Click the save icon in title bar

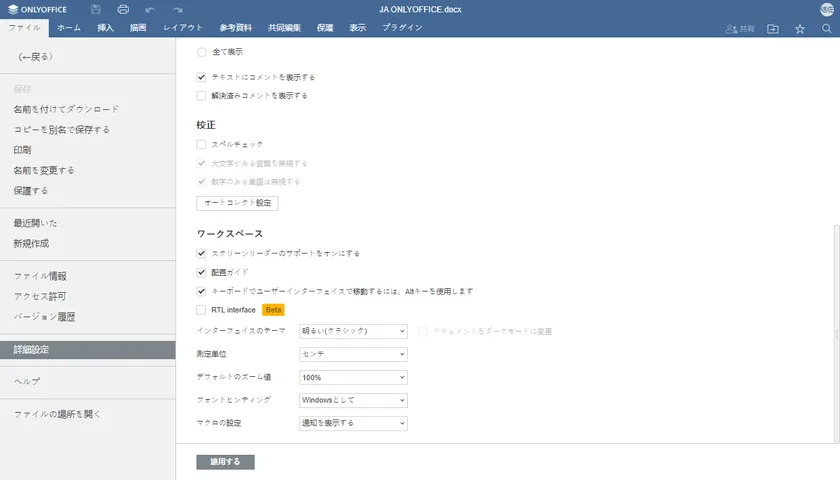click(95, 9)
